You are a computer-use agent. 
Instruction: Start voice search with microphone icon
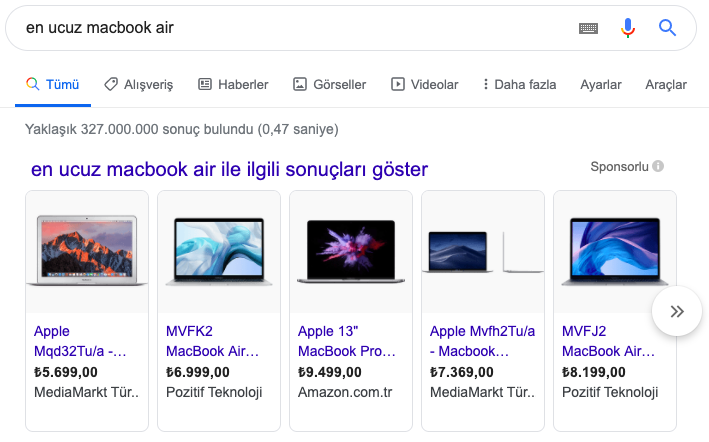point(628,28)
